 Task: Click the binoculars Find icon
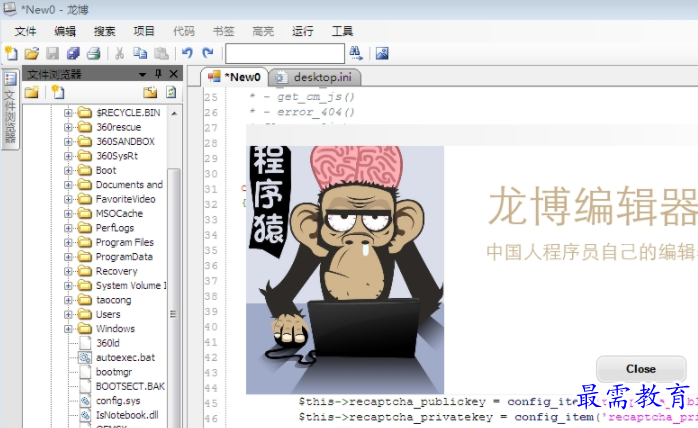pos(356,53)
